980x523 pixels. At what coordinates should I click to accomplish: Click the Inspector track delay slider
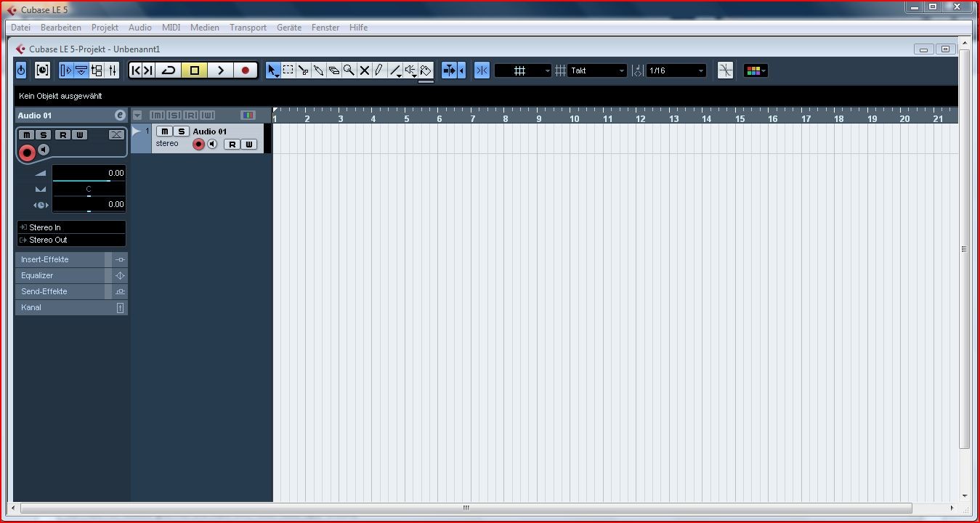[x=89, y=205]
